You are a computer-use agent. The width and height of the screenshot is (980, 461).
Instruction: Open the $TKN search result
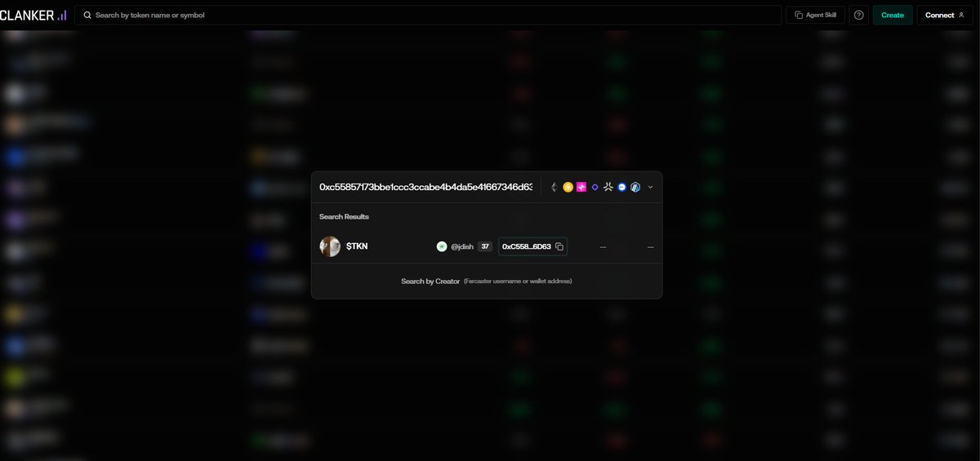tap(487, 246)
